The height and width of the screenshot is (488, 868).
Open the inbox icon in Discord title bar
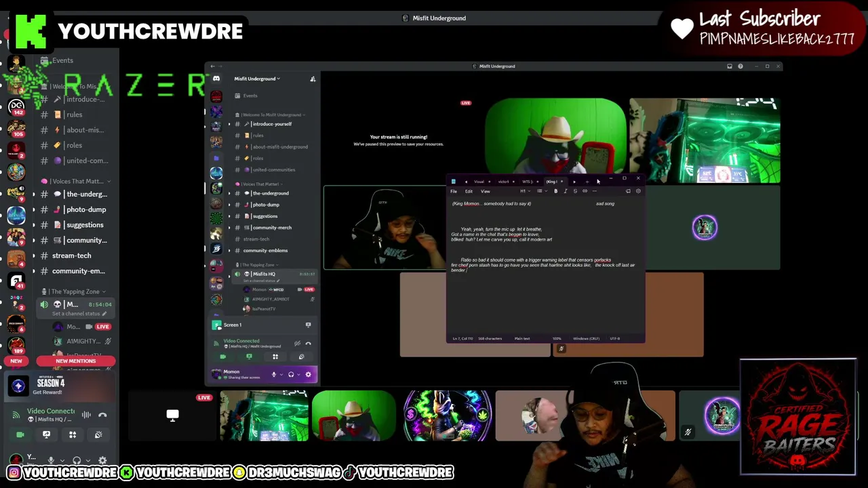pyautogui.click(x=730, y=66)
